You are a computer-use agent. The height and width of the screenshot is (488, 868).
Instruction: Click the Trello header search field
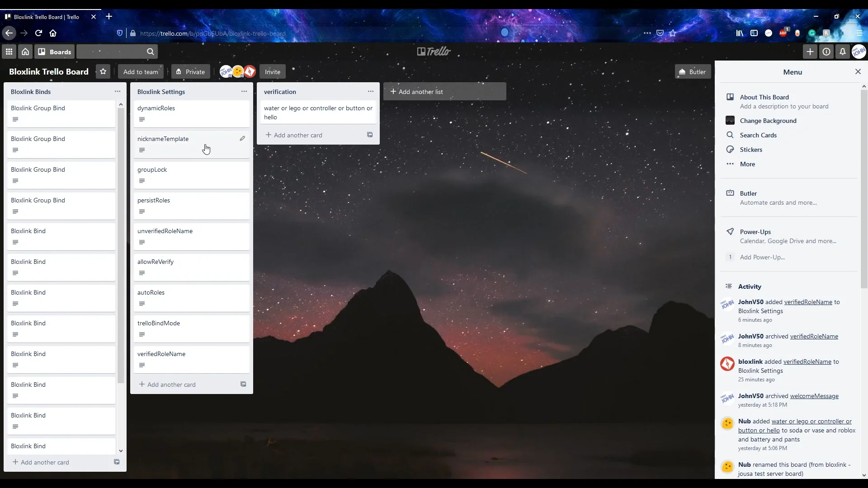pos(117,52)
